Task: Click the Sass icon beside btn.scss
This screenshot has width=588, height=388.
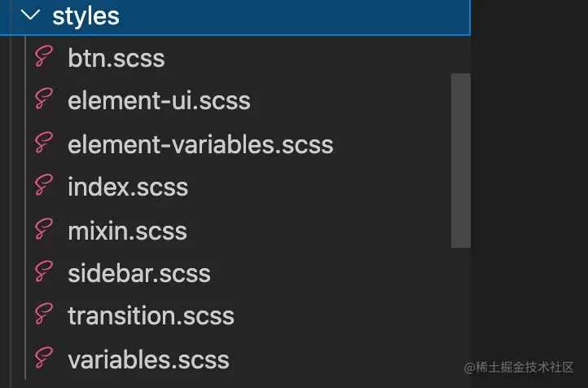Action: [43, 58]
